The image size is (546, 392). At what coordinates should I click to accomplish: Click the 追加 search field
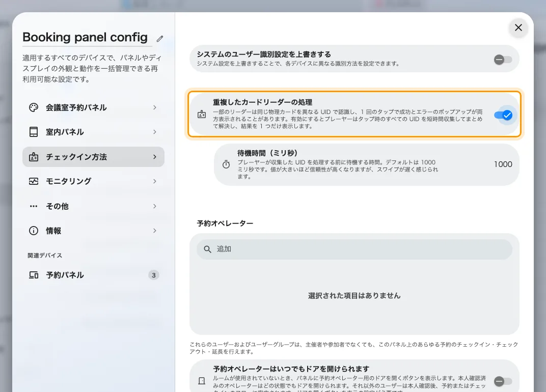(354, 249)
